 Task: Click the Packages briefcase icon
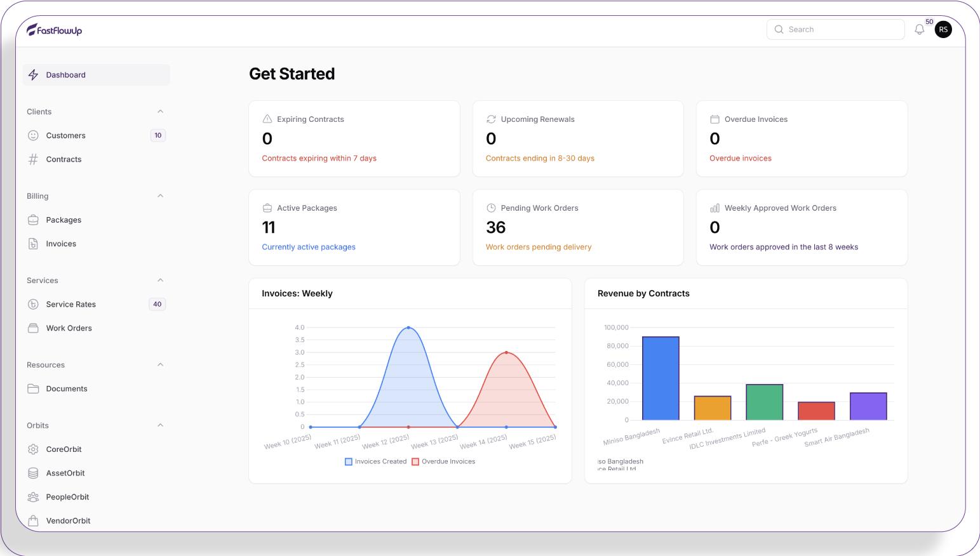coord(34,220)
